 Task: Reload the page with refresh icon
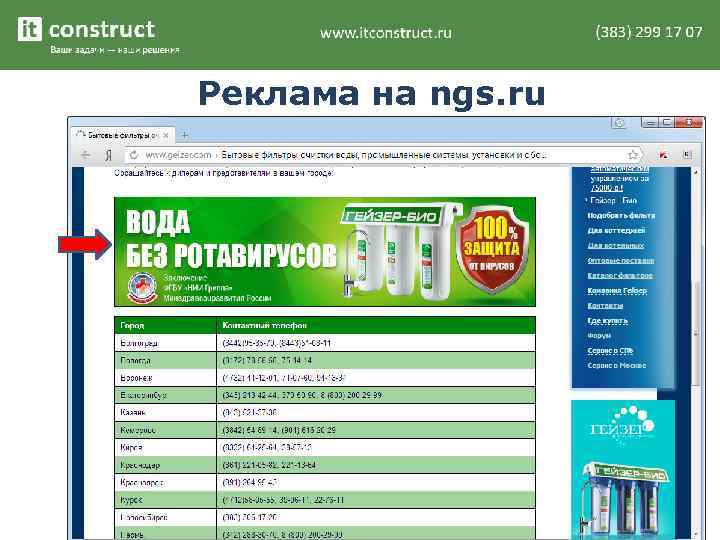[x=134, y=155]
